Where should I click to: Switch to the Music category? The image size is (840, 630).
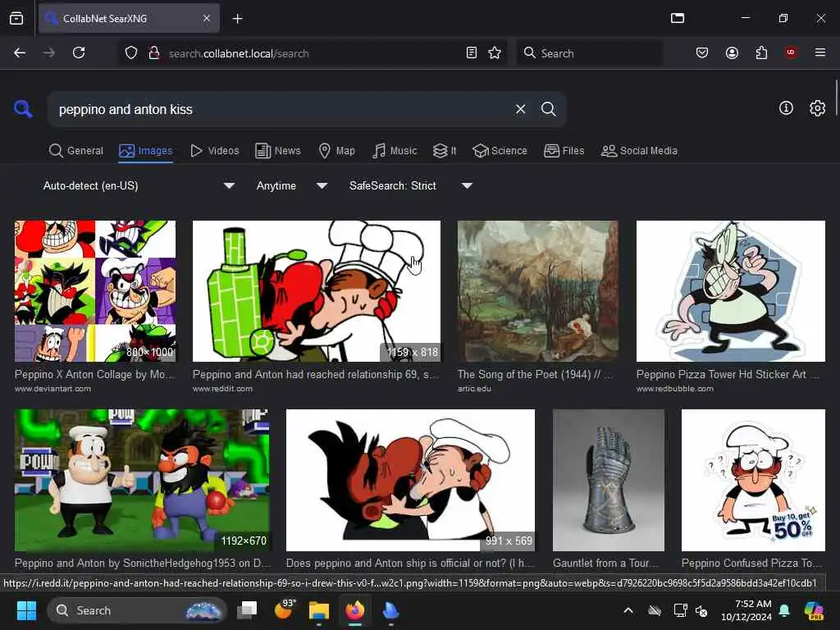[395, 151]
